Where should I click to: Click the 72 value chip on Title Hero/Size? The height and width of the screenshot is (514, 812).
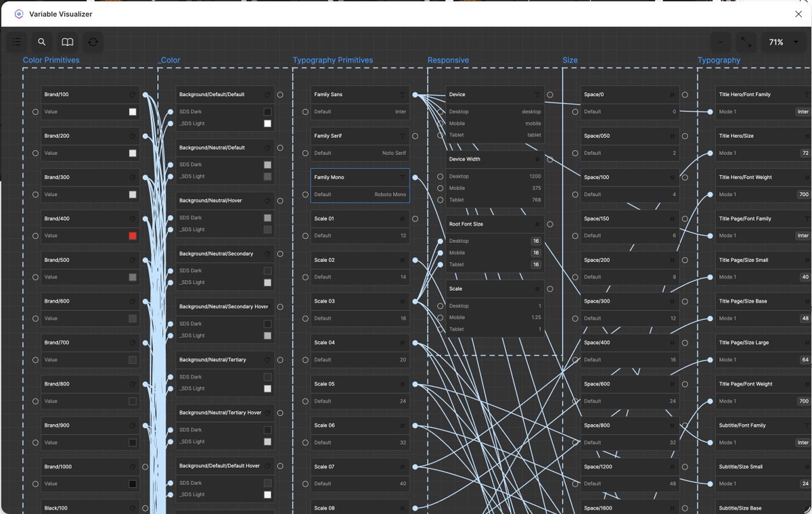coord(805,153)
